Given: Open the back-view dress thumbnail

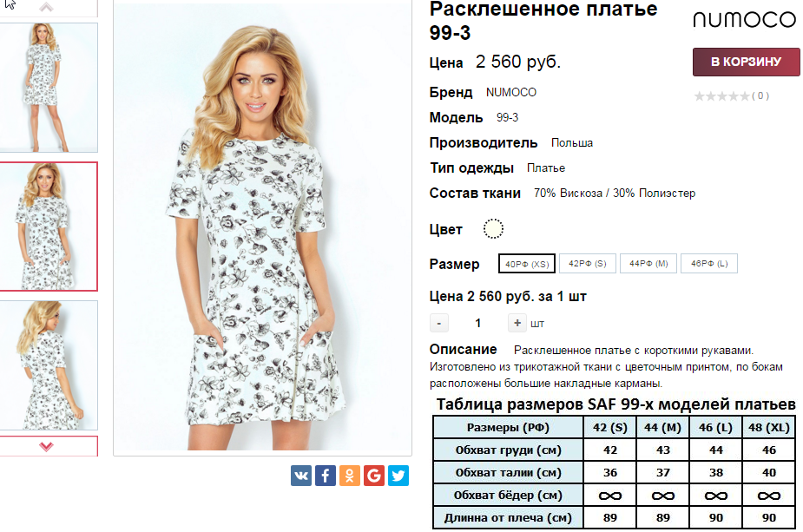Looking at the screenshot, I should pos(46,365).
